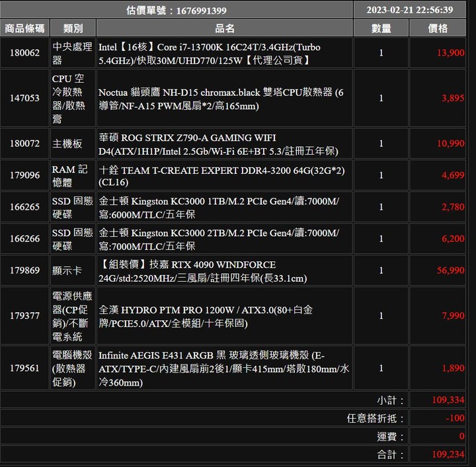The image size is (476, 467).
Task: Click quantity 1 in the T-CREATE RAM row
Action: tap(381, 175)
